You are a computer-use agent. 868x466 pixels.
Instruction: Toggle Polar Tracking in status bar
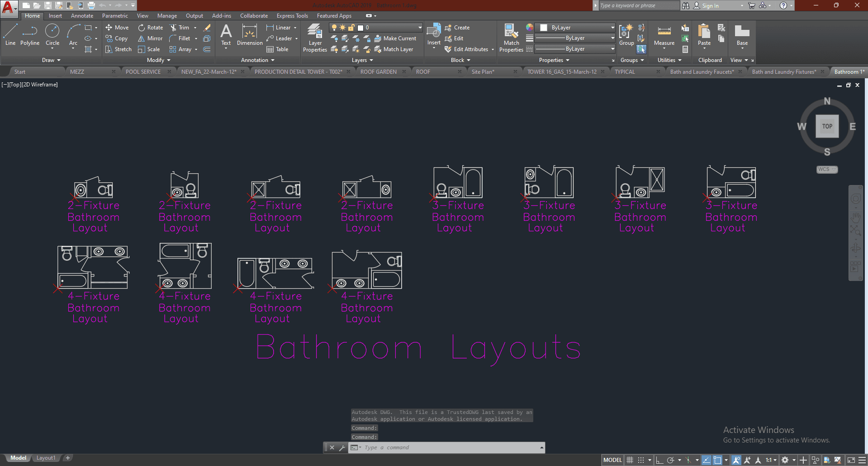(671, 460)
